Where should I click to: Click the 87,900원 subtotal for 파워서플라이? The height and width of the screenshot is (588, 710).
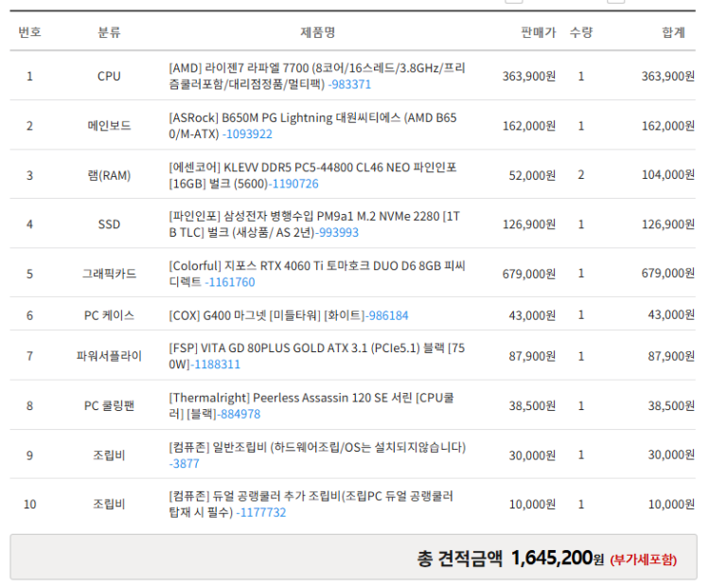(671, 356)
